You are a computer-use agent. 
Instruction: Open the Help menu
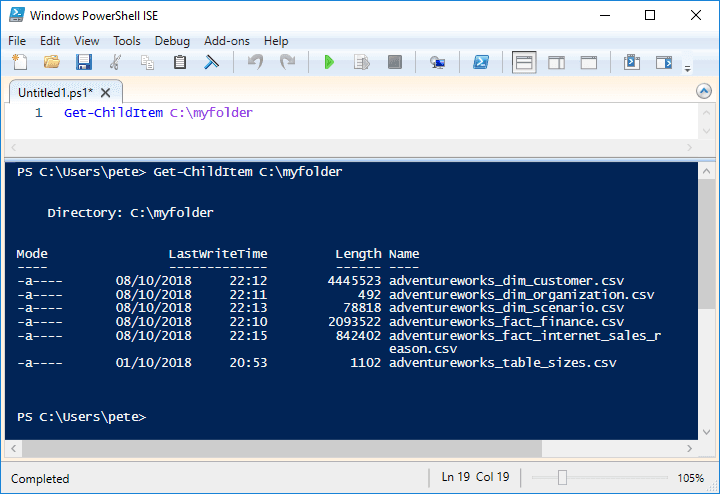pyautogui.click(x=276, y=41)
